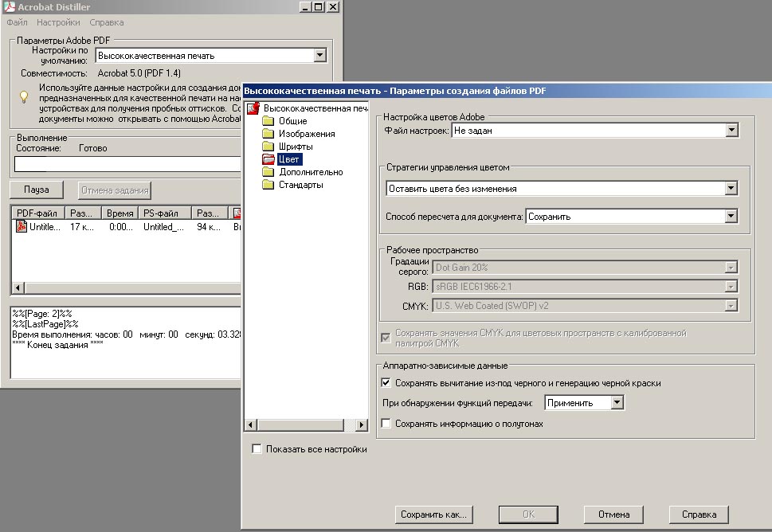The height and width of the screenshot is (532, 772).
Task: Click the PDF-файл column header
Action: (38, 213)
